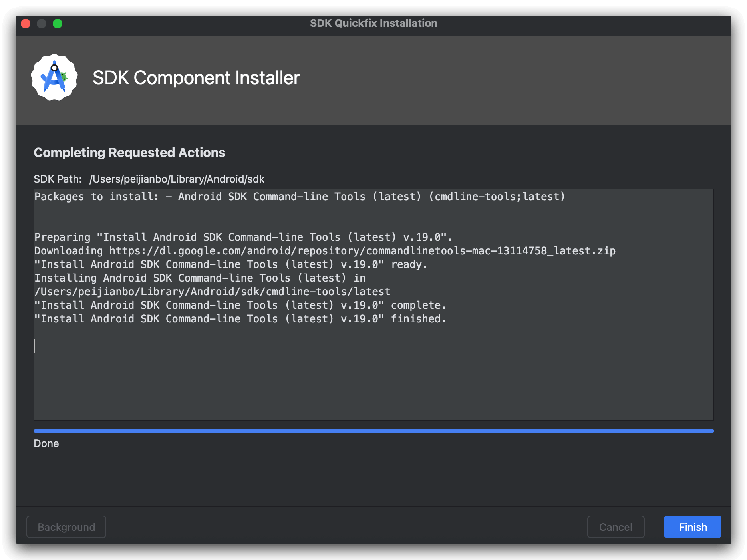
Task: Click the cmdline-tools/latest install path line
Action: [x=212, y=292]
